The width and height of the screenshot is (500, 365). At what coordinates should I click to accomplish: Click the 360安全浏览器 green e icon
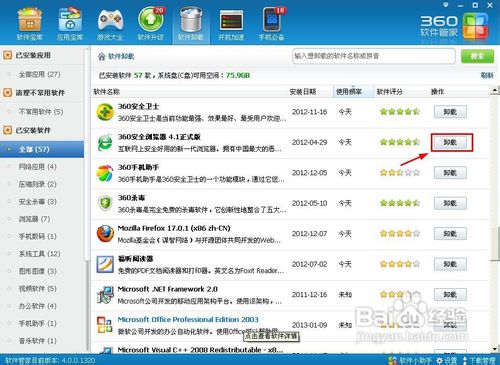(x=105, y=143)
